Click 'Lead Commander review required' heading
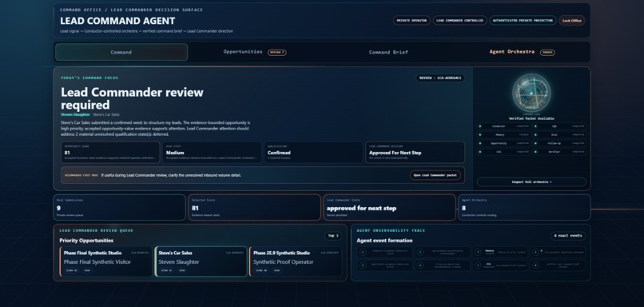The image size is (644, 307). tap(133, 98)
